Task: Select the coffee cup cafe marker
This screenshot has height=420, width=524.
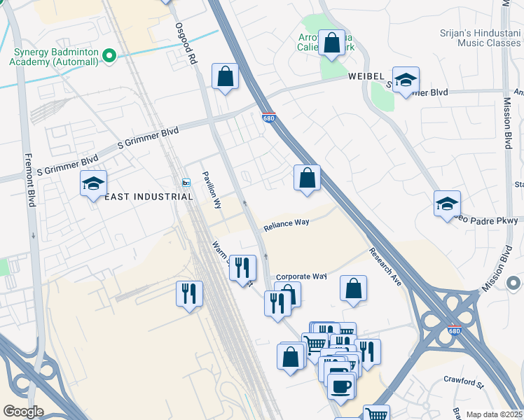Action: click(340, 388)
